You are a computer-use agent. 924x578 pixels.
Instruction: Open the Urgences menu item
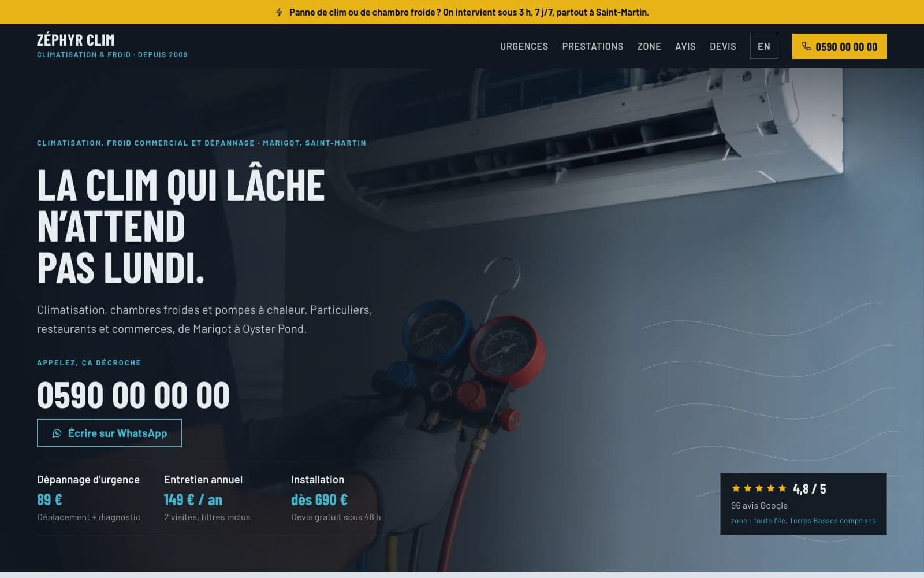(x=524, y=46)
